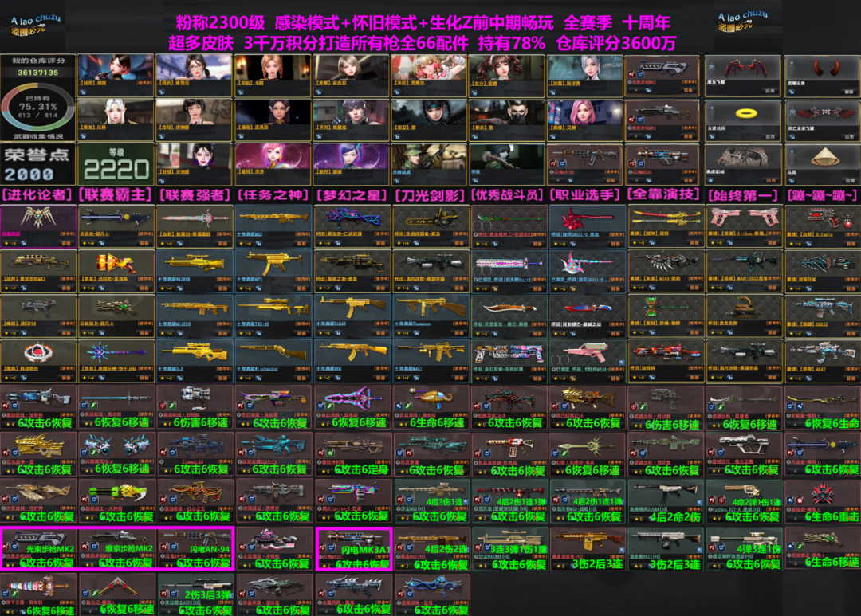Image resolution: width=861 pixels, height=616 pixels.
Task: Click the 6生命6重击 attribute label
Action: point(832,517)
